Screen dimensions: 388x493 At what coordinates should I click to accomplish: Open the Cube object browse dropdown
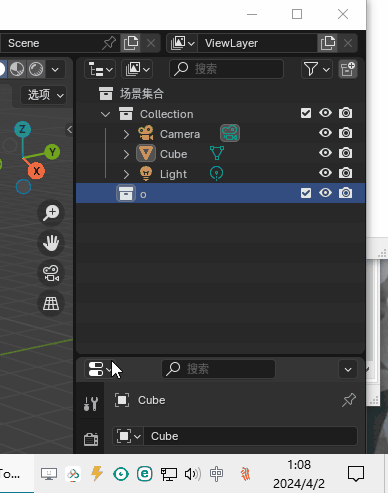pos(128,436)
